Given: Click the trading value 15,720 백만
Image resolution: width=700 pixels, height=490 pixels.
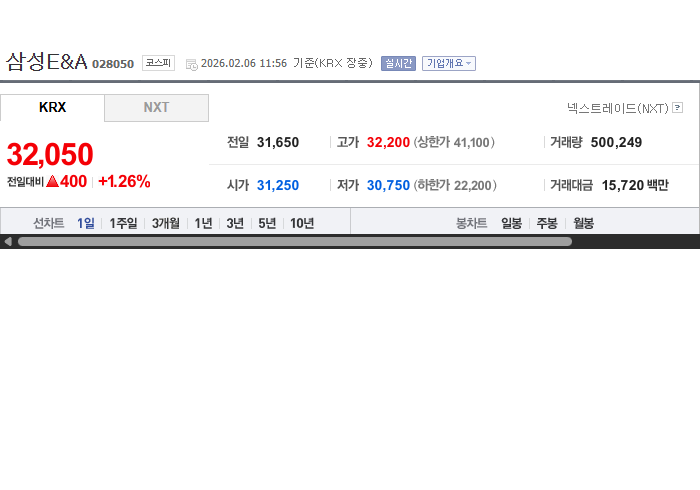Looking at the screenshot, I should tap(635, 185).
